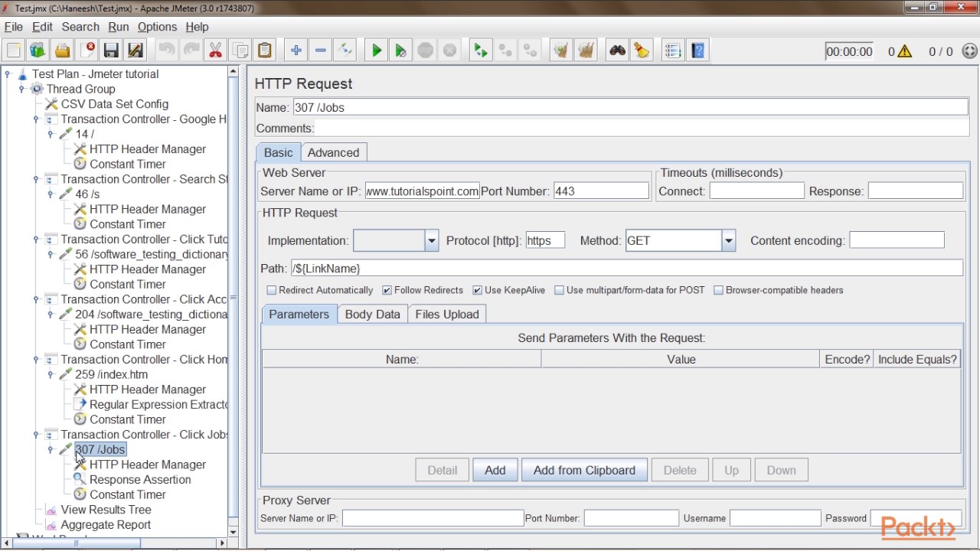The image size is (980, 551).
Task: Click the Save As icon
Action: click(x=136, y=51)
